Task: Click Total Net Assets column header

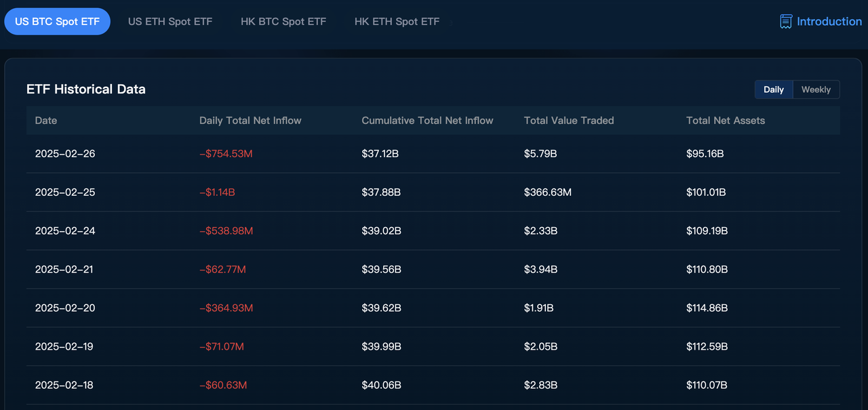Action: (725, 121)
